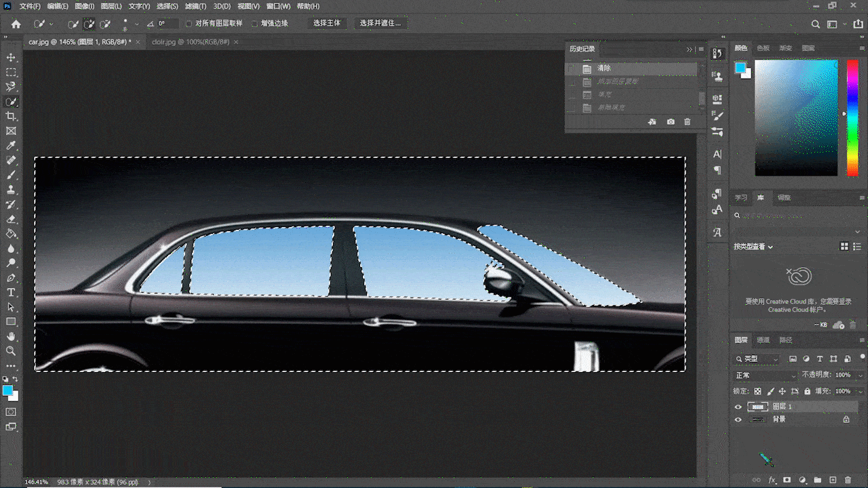Choose the Move tool

[11, 58]
